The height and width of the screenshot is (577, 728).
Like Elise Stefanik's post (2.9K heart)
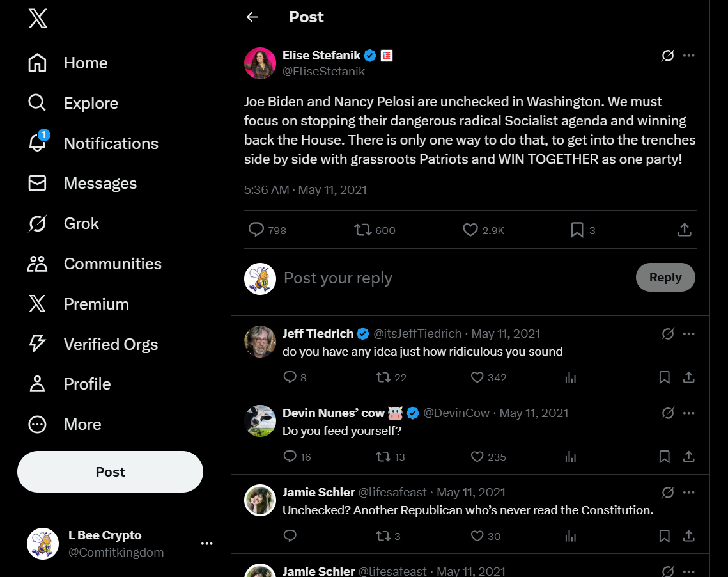pyautogui.click(x=470, y=230)
